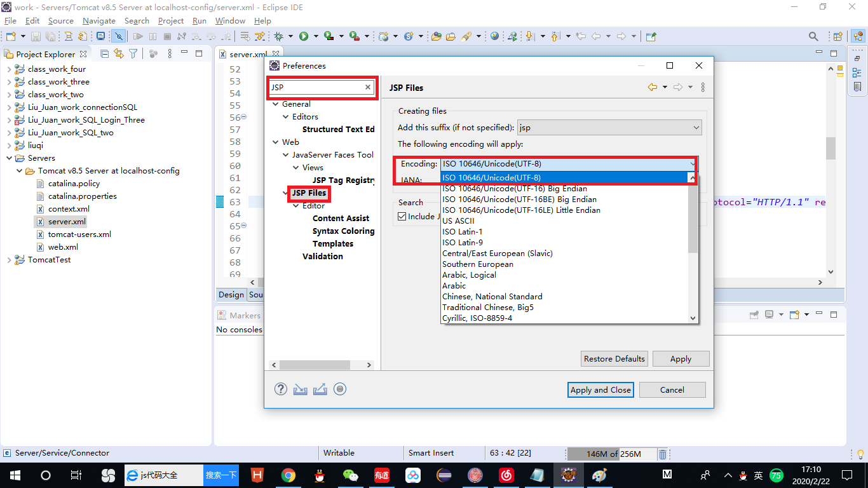Image resolution: width=868 pixels, height=488 pixels.
Task: Click the Java EE perspective icon
Action: click(x=857, y=37)
